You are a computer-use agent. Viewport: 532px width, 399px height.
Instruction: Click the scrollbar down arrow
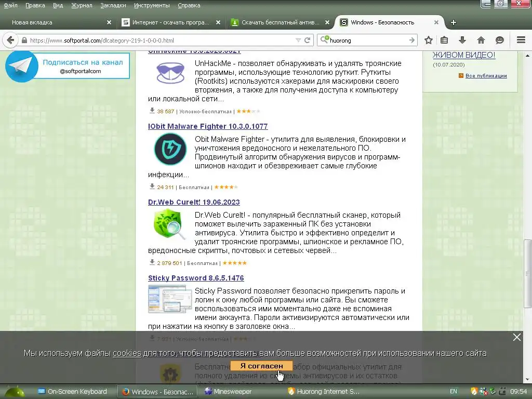click(x=527, y=379)
